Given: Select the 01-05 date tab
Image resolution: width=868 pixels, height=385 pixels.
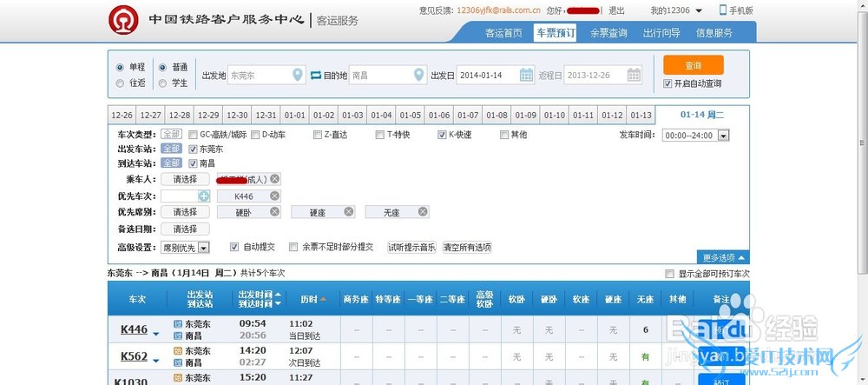Looking at the screenshot, I should click(x=411, y=116).
